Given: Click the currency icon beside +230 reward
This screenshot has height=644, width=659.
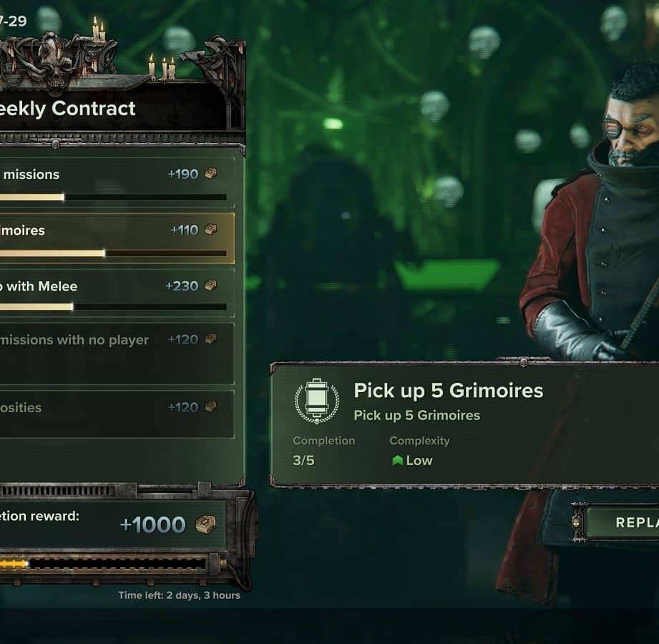Looking at the screenshot, I should (x=210, y=286).
